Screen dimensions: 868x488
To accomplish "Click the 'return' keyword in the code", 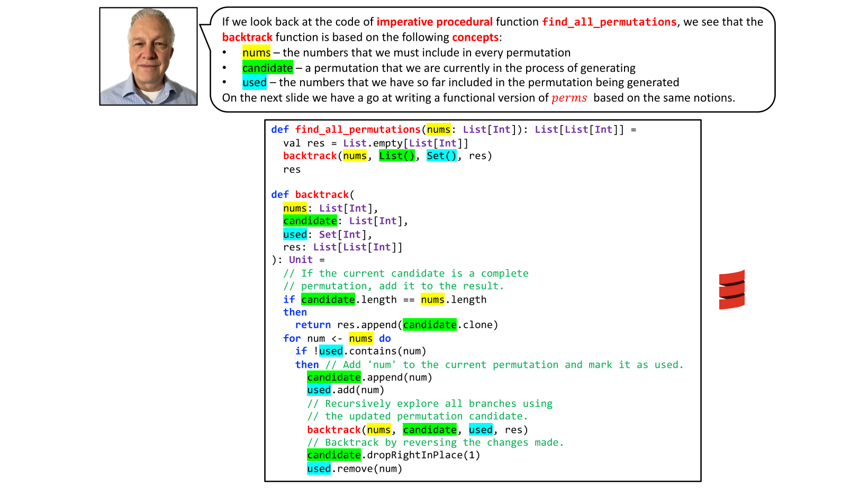I will point(313,325).
